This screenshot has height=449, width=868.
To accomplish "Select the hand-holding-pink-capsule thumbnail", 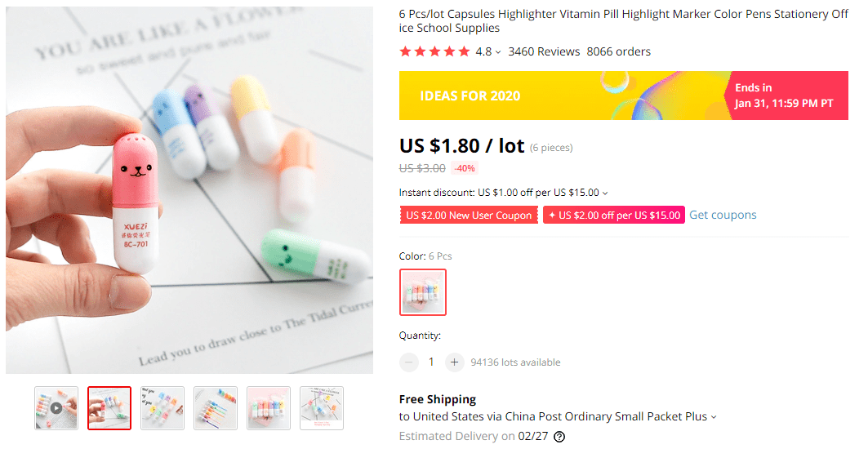I will coord(109,407).
